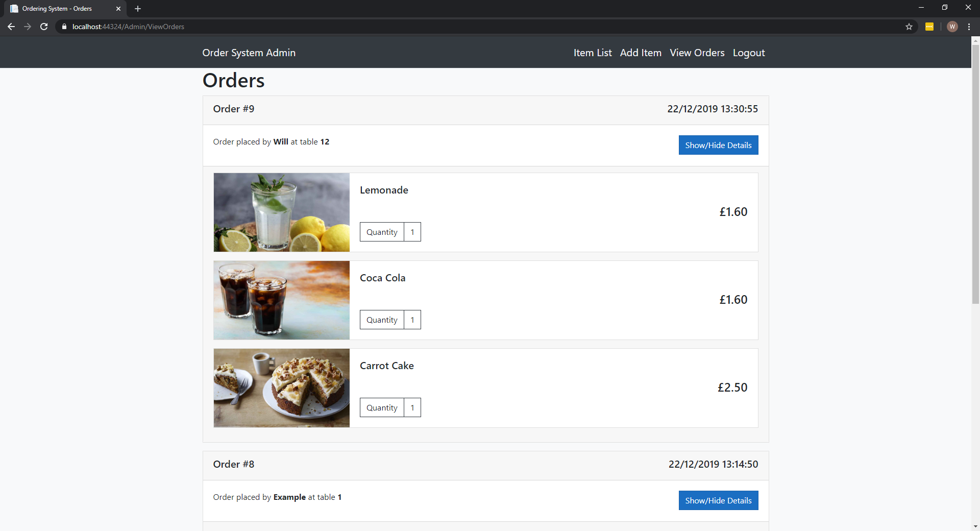Click the Coca Cola item name

click(x=382, y=278)
